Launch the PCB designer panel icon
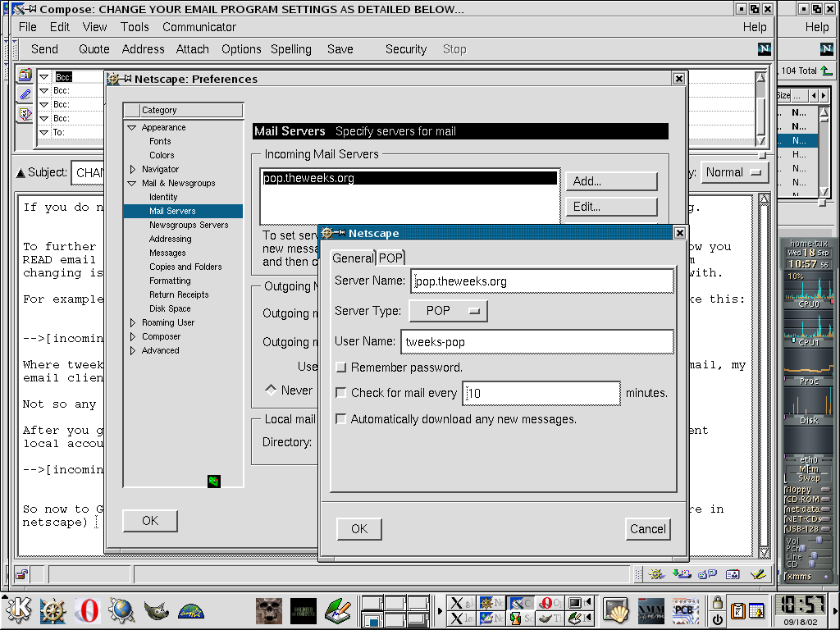 click(685, 611)
